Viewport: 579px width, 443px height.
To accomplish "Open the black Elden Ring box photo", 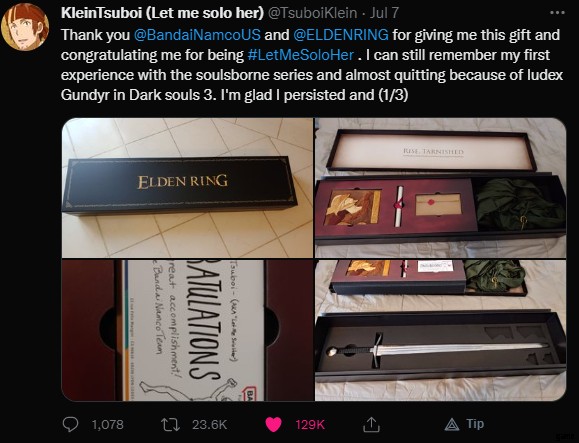I will click(x=187, y=188).
